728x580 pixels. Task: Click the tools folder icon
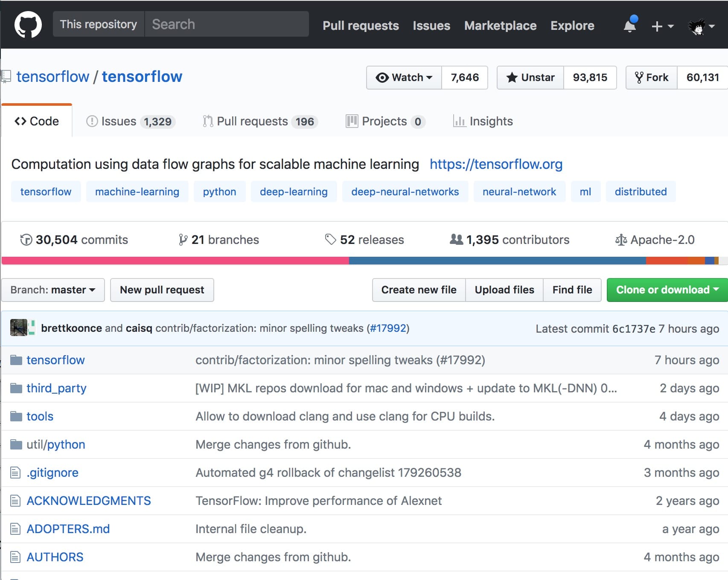click(x=16, y=417)
